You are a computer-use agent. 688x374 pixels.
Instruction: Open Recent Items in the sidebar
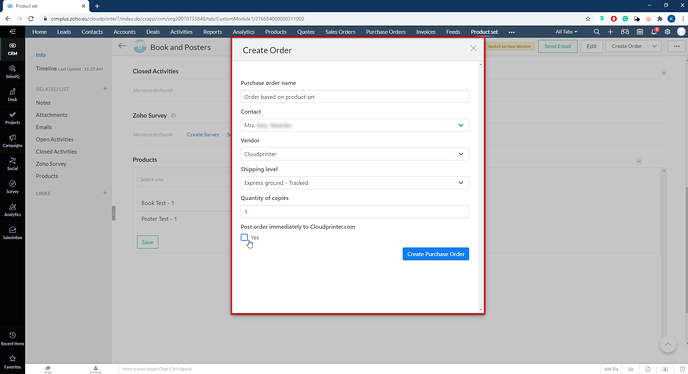(12, 338)
